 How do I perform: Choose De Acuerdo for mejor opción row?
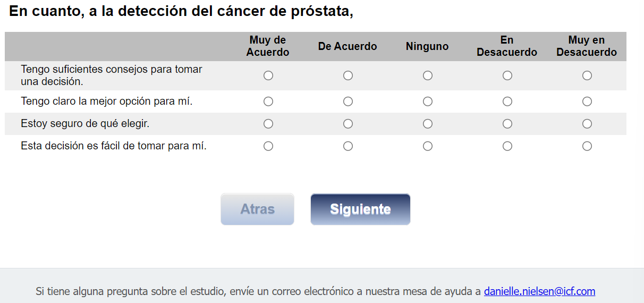coord(348,101)
